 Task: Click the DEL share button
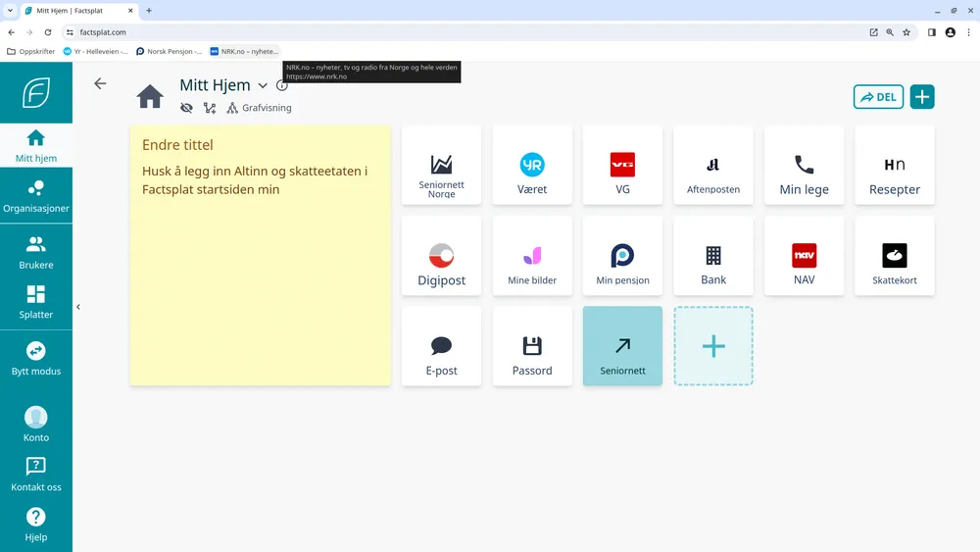878,97
